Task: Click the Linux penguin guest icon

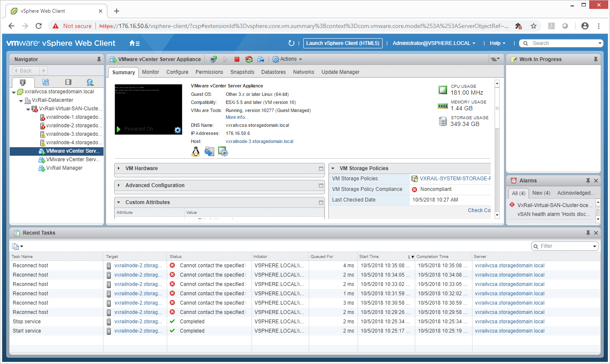Action: pyautogui.click(x=196, y=151)
